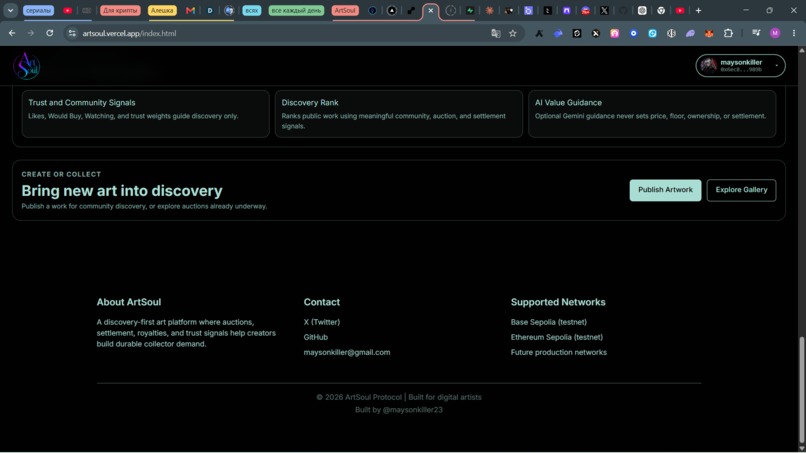Click the ArtSoul logo
The height and width of the screenshot is (453, 806).
click(x=27, y=66)
